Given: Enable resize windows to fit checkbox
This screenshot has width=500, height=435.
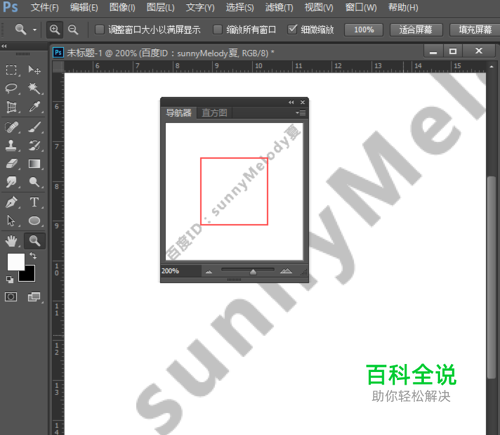Looking at the screenshot, I should [100, 29].
